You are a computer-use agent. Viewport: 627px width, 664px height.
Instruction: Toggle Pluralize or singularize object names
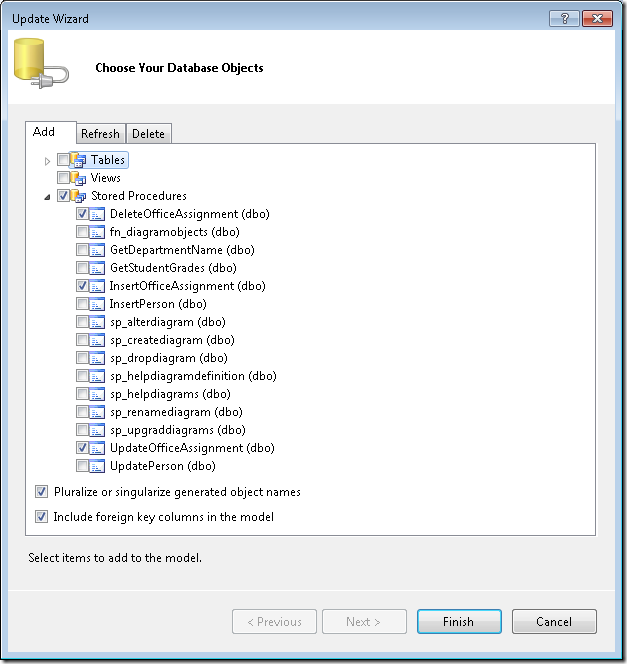[x=41, y=492]
